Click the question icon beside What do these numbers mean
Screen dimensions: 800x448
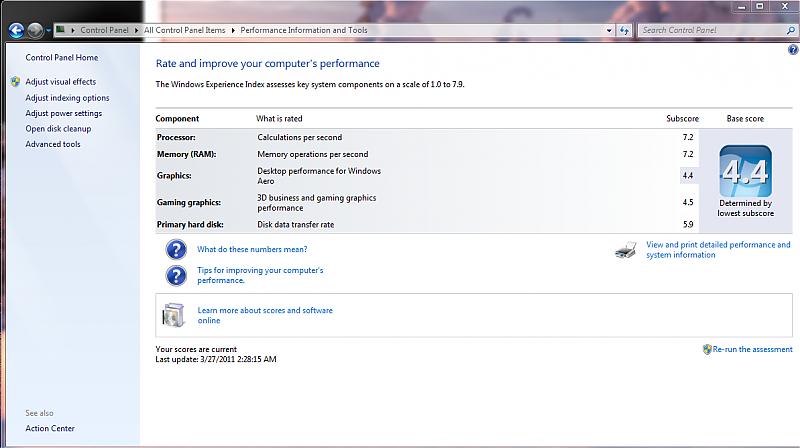pyautogui.click(x=175, y=249)
